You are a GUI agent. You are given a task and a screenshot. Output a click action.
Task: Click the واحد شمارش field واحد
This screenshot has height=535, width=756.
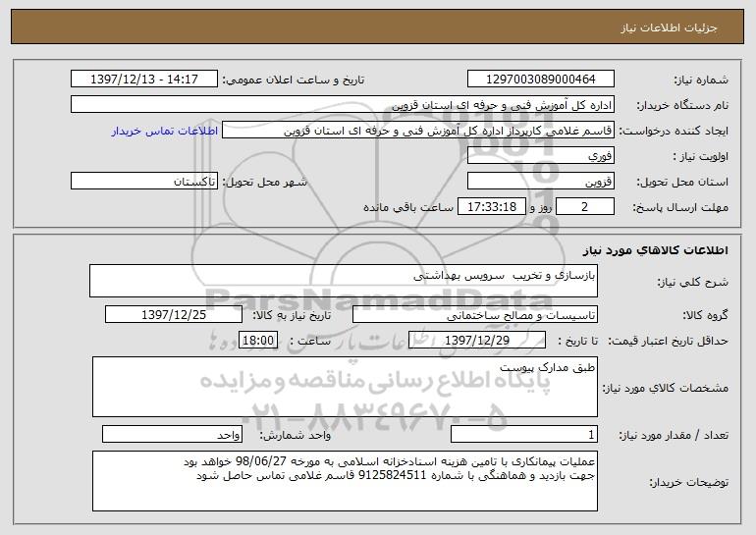(172, 434)
